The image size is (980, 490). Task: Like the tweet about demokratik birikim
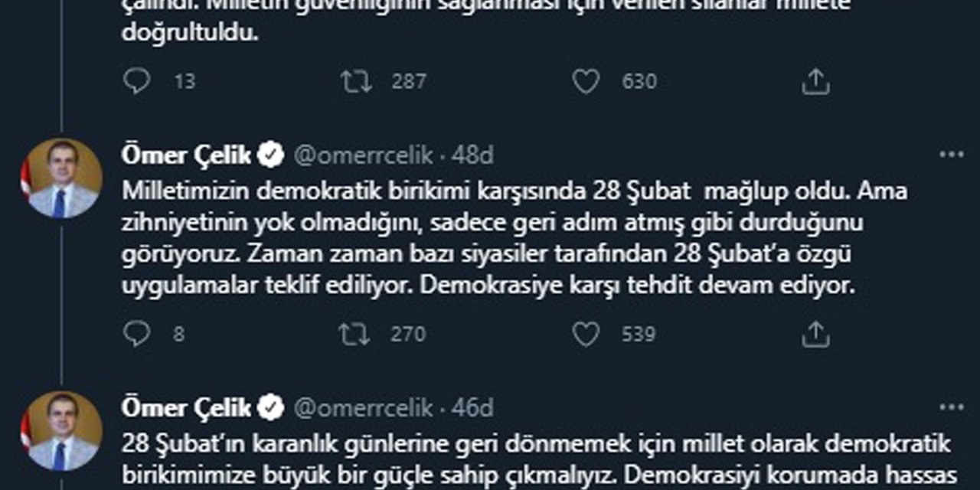click(587, 334)
